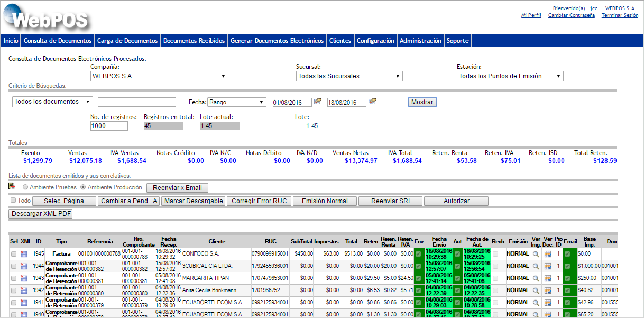Click the XML icon for document 1941

tap(23, 302)
